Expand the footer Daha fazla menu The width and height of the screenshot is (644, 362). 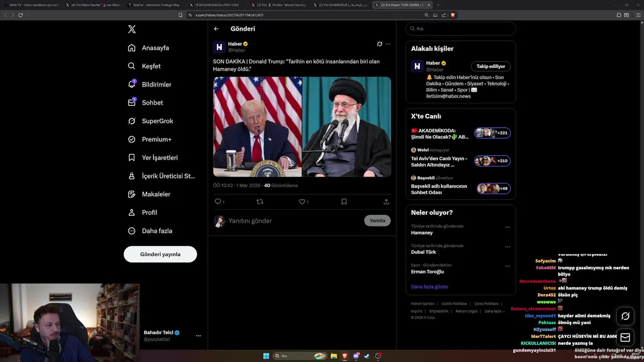(495, 311)
